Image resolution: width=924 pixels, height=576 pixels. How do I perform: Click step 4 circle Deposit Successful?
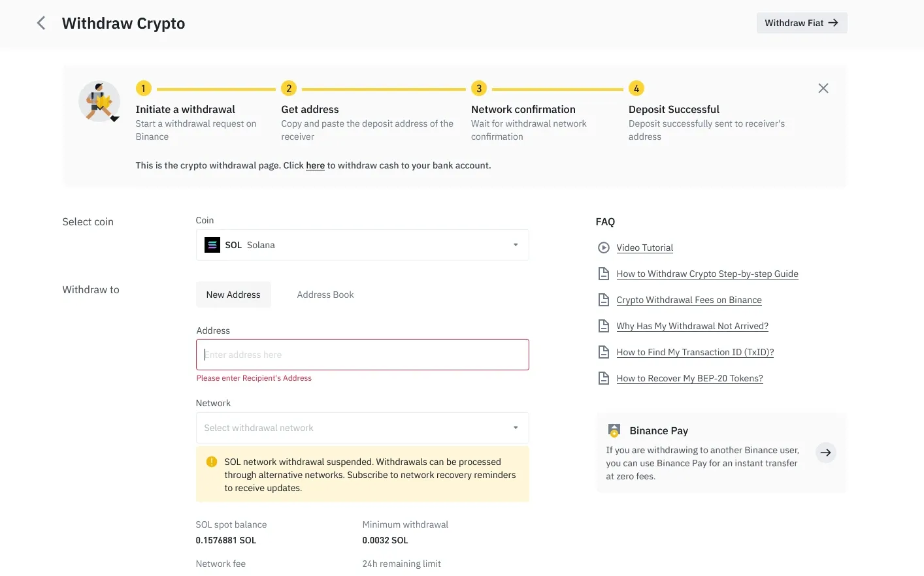(636, 88)
